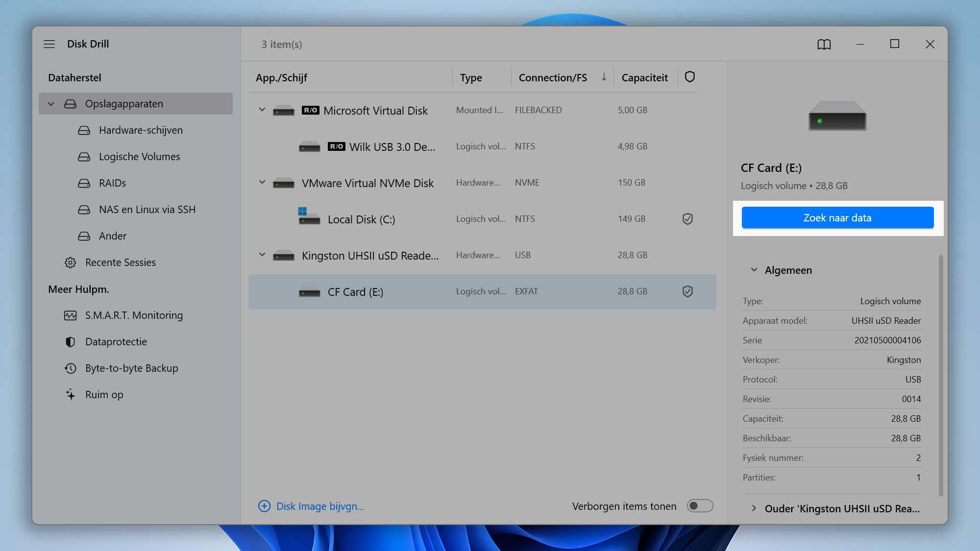Select Logische Volumes in the sidebar
The height and width of the screenshot is (551, 980).
(x=140, y=157)
